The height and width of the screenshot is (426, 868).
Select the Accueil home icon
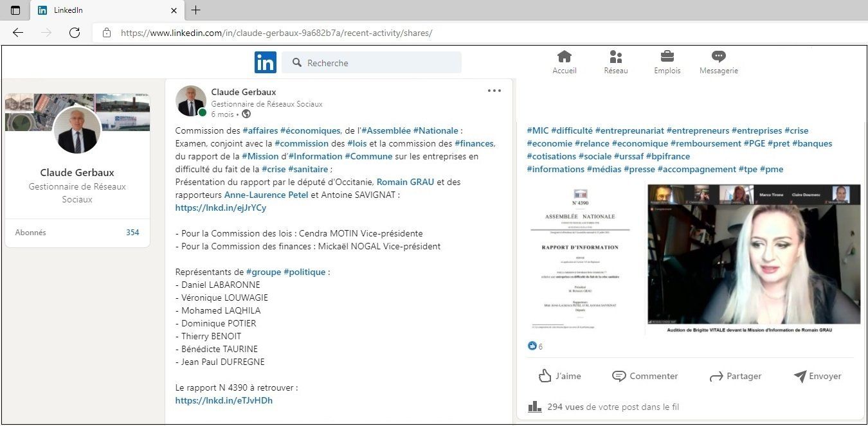[x=564, y=57]
